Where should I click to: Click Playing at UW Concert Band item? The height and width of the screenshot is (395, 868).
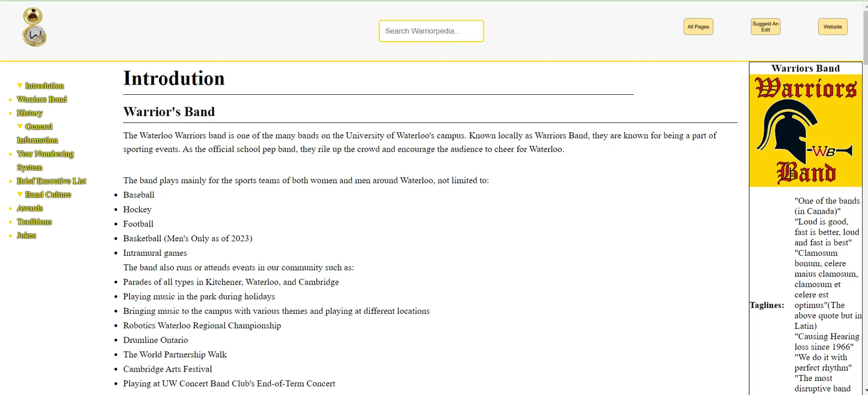pyautogui.click(x=229, y=384)
